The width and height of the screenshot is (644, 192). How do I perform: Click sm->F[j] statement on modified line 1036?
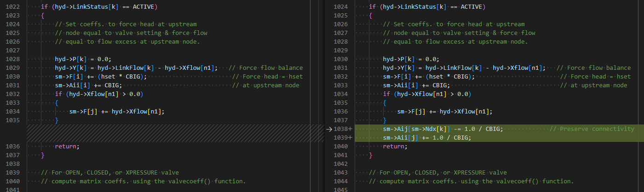click(445, 112)
